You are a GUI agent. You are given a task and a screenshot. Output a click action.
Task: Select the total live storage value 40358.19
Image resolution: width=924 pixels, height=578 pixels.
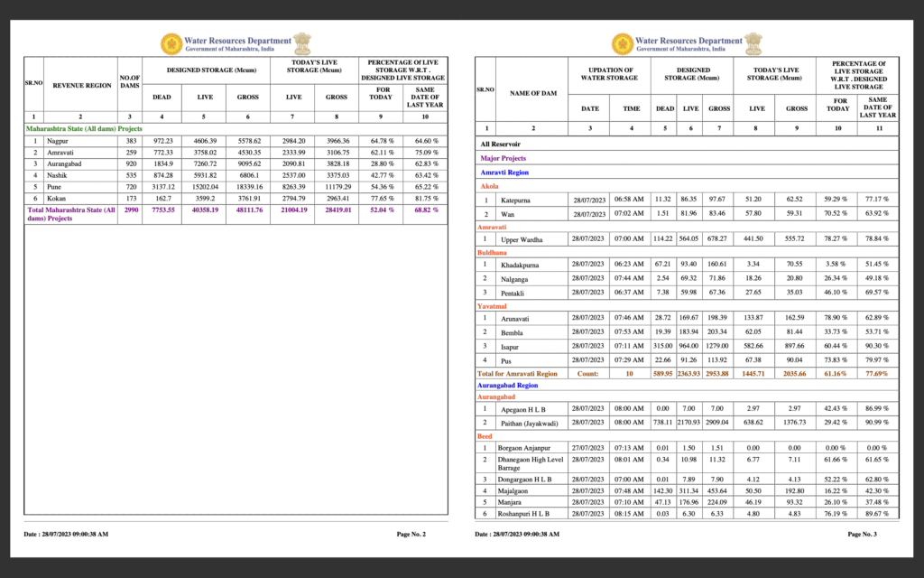pos(205,210)
